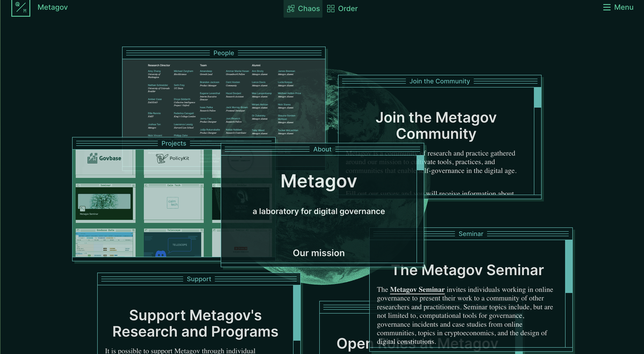This screenshot has width=644, height=354.
Task: Open Brandon Jackson's team profile
Action: [209, 82]
